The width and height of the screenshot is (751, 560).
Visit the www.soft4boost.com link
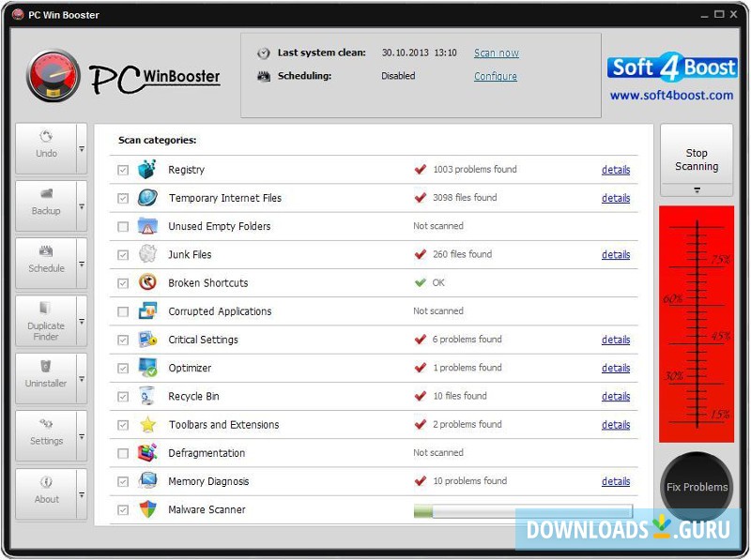point(671,96)
